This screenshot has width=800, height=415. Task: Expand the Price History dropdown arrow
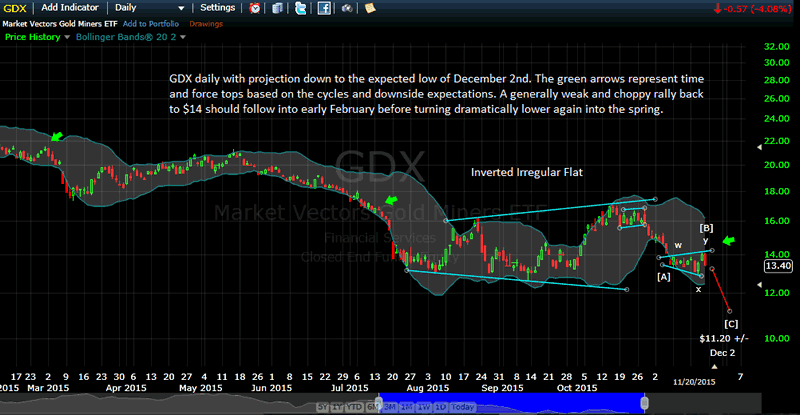(67, 38)
